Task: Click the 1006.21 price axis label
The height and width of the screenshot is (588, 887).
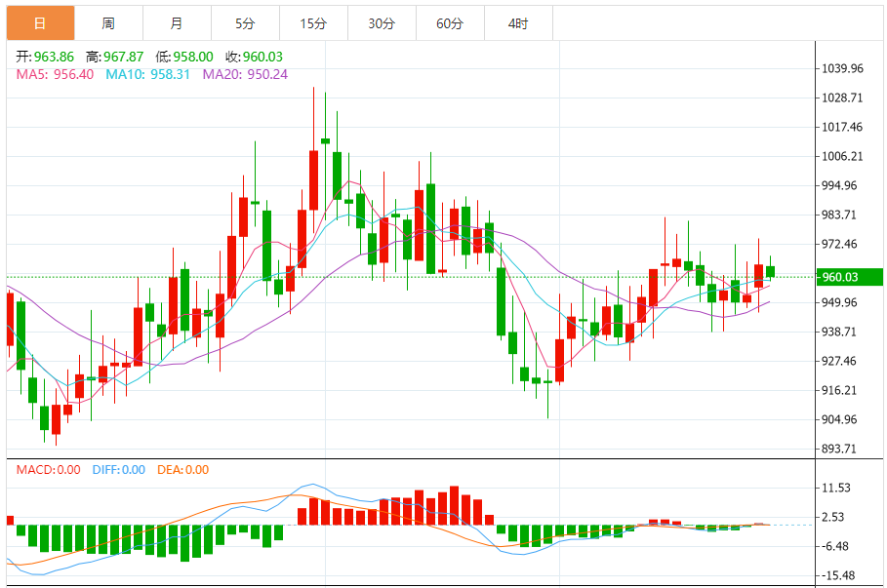Action: (843, 156)
